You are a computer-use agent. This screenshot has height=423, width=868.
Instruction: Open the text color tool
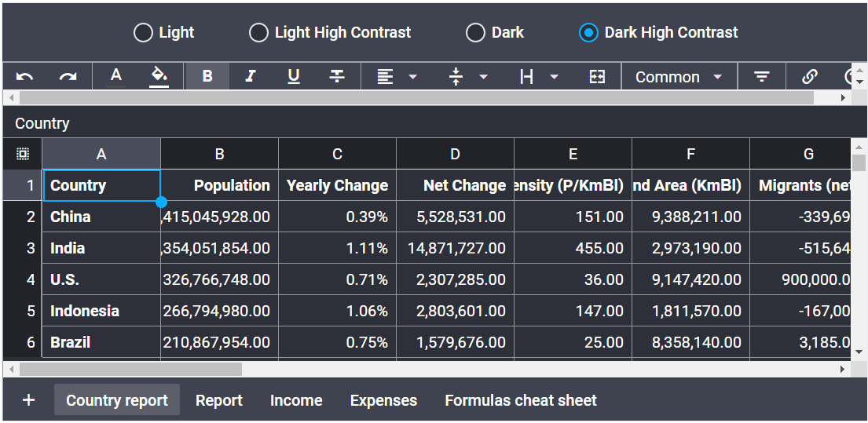pos(115,76)
